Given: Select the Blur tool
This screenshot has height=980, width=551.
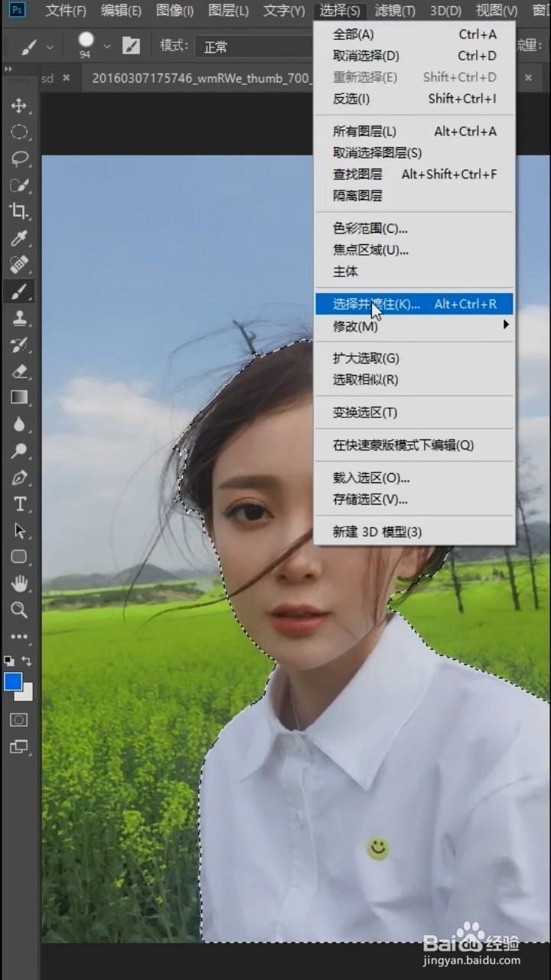Looking at the screenshot, I should tap(19, 424).
